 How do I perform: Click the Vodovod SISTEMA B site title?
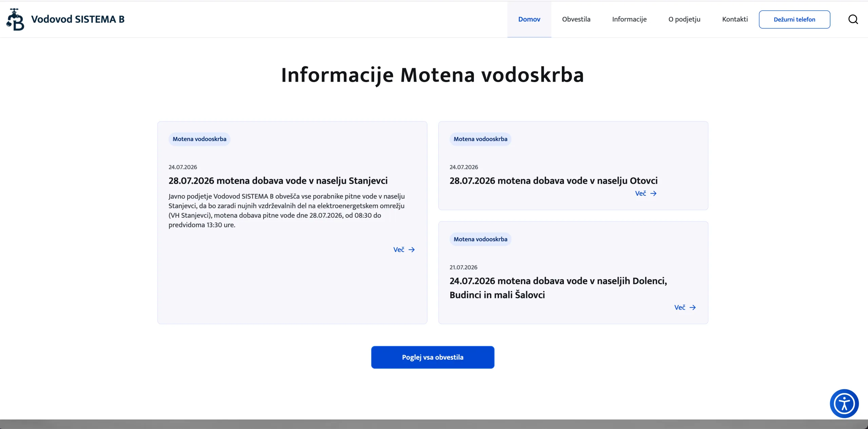(78, 19)
